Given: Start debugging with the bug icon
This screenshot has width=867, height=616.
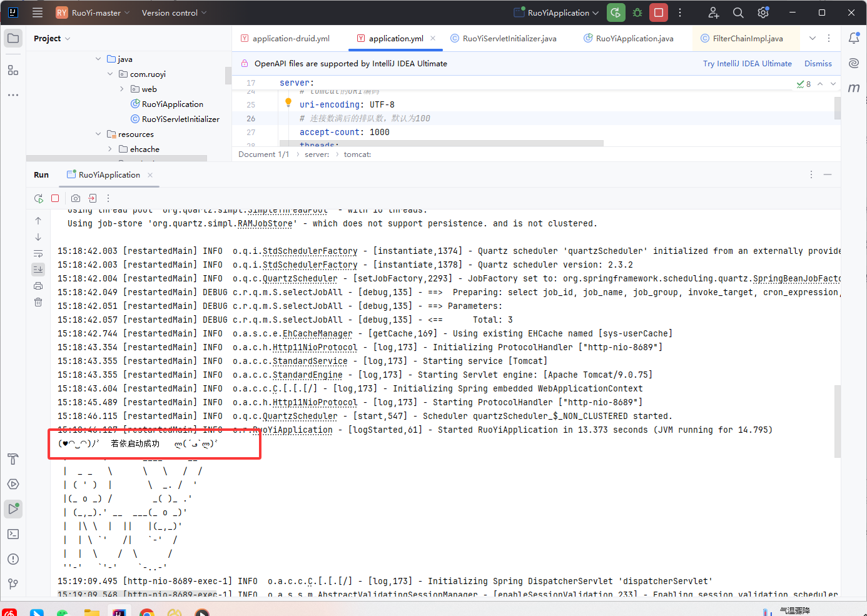Looking at the screenshot, I should pyautogui.click(x=637, y=13).
